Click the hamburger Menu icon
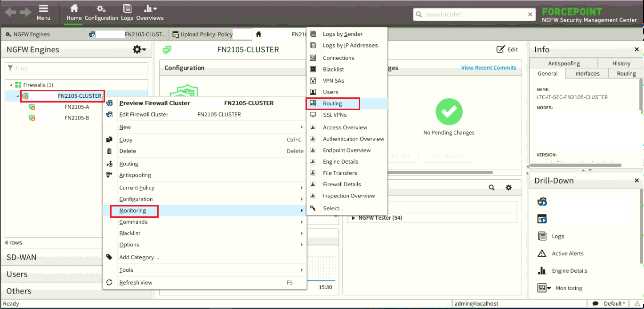The image size is (644, 309). 43,9
